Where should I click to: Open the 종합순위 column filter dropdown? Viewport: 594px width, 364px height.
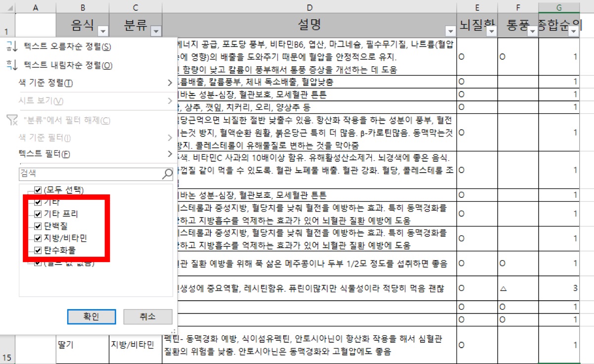[574, 32]
